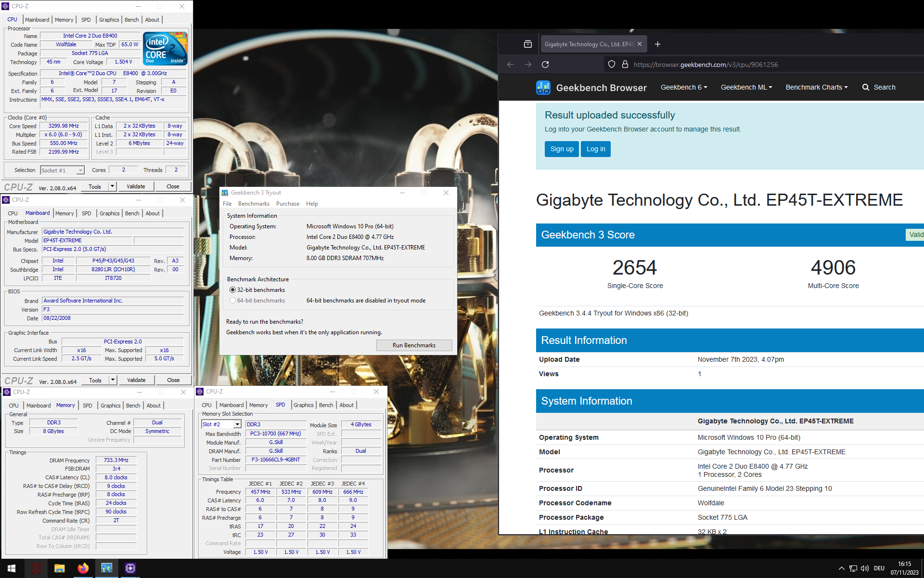
Task: Reload the Geekbench browser page
Action: point(545,65)
